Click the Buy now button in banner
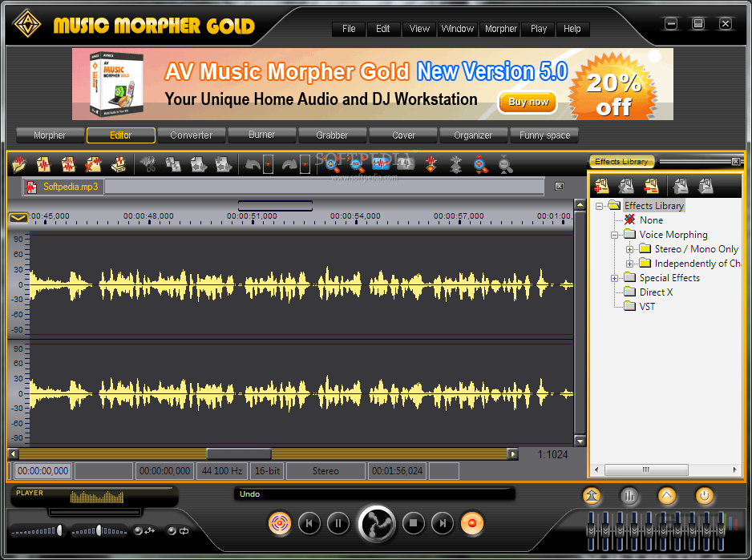 528,102
